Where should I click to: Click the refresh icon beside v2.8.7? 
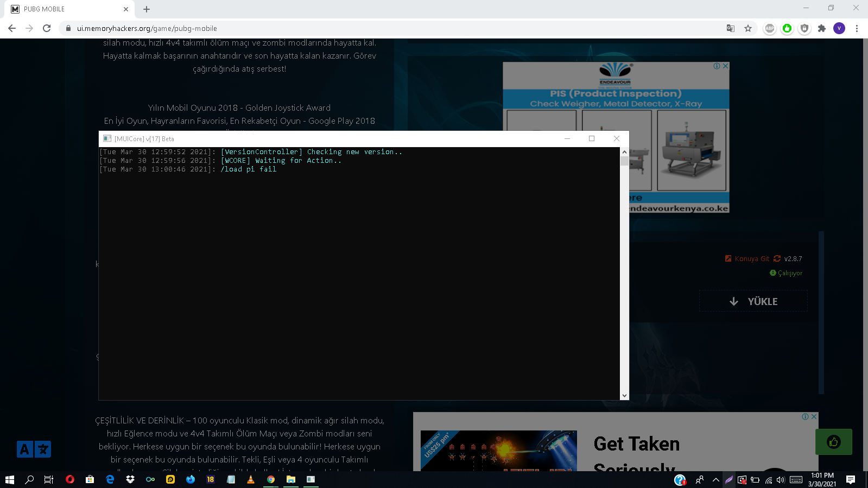point(777,259)
